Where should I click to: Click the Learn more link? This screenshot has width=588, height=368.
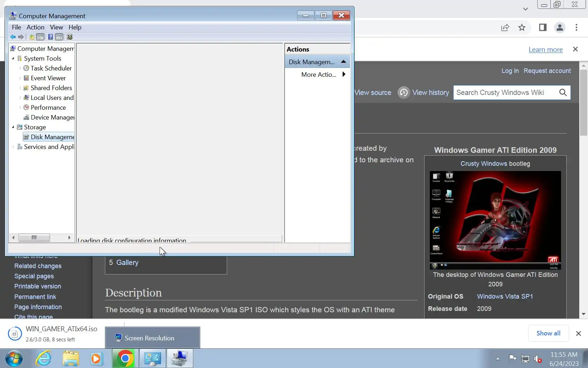(546, 49)
